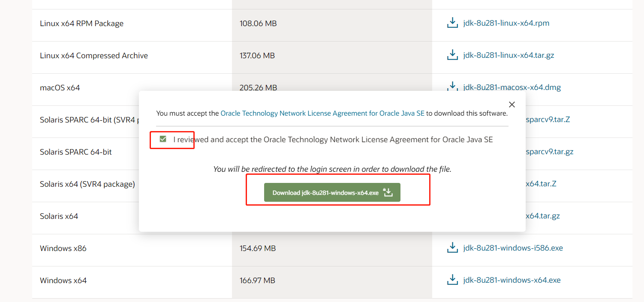Open the Oracle Technology Network License Agreement link
Viewport: 644px width, 302px height.
click(x=322, y=114)
